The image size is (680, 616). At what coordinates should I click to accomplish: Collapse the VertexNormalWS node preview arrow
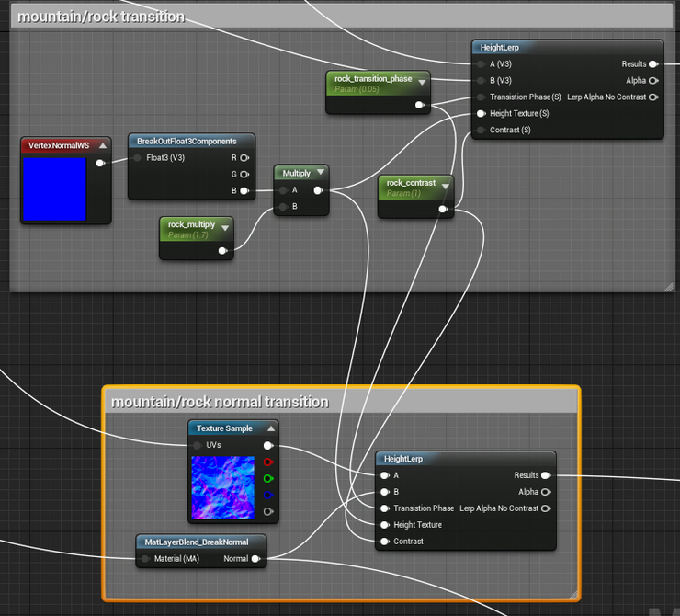click(103, 145)
